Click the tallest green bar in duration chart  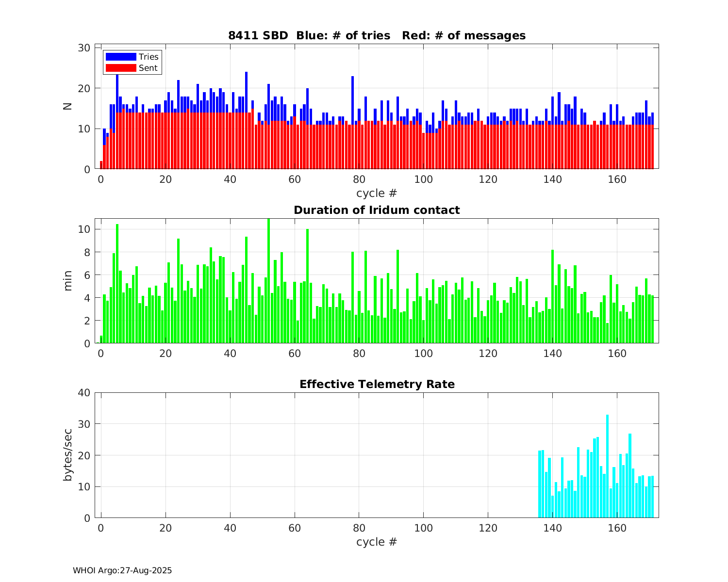[269, 281]
